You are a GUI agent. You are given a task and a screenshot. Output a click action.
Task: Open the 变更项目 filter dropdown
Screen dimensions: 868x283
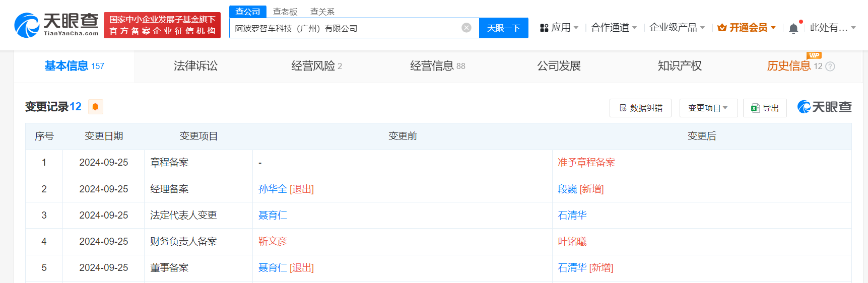708,108
